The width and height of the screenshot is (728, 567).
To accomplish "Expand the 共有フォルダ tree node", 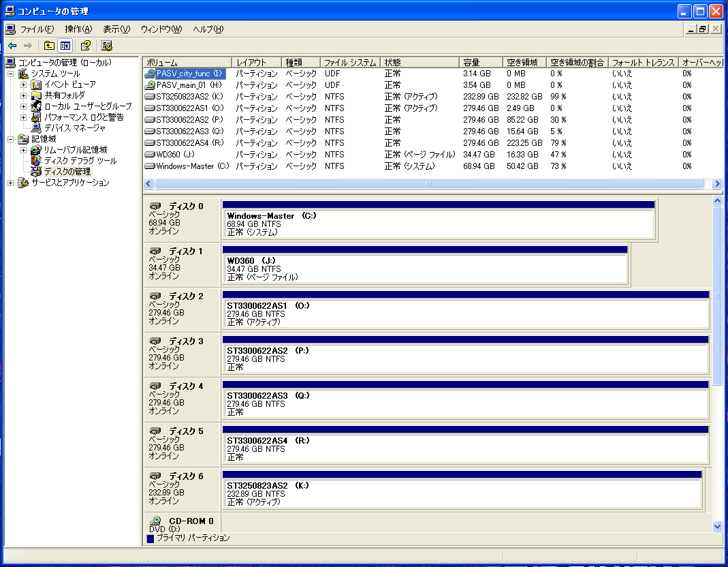I will click(x=24, y=95).
